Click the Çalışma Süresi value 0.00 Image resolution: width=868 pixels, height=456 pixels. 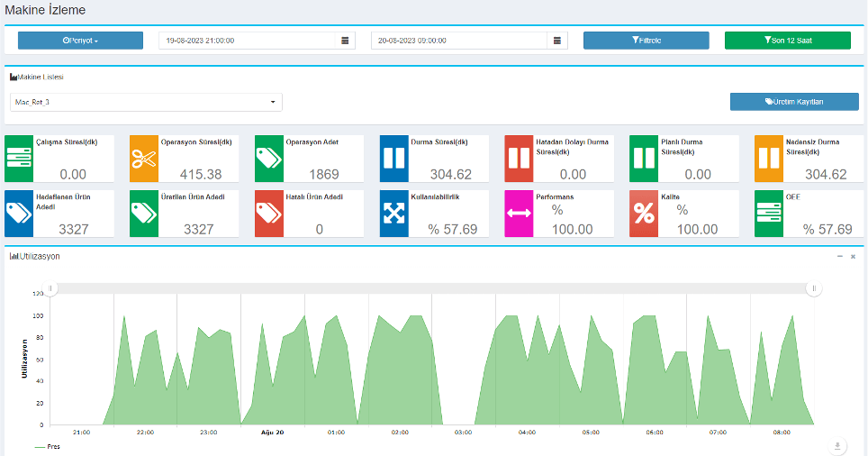pyautogui.click(x=73, y=175)
